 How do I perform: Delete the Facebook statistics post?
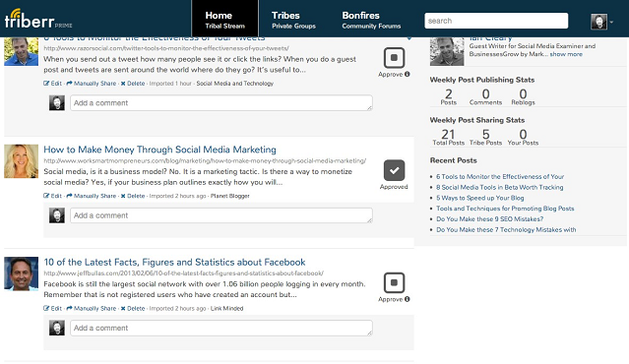(133, 308)
